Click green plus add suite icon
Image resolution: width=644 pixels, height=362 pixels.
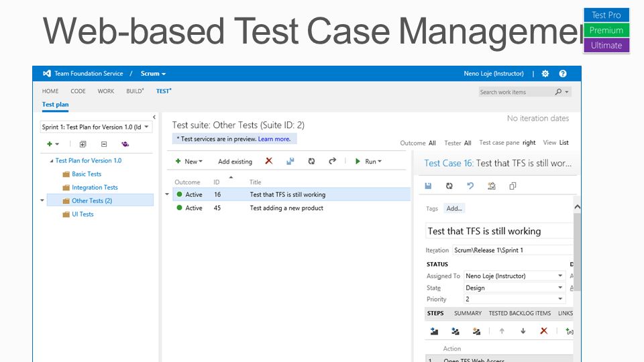pyautogui.click(x=50, y=144)
